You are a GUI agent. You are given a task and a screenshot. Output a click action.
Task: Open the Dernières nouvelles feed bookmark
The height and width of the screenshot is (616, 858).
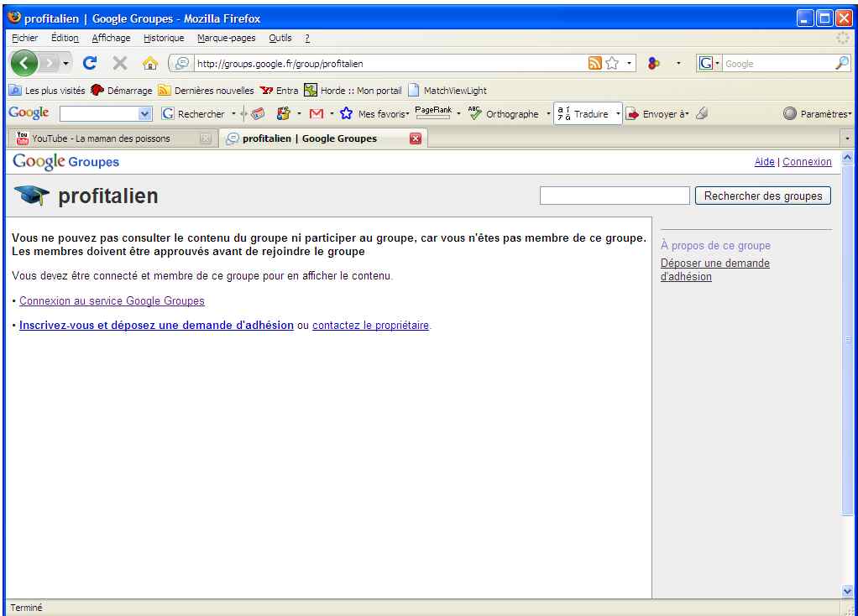click(206, 91)
